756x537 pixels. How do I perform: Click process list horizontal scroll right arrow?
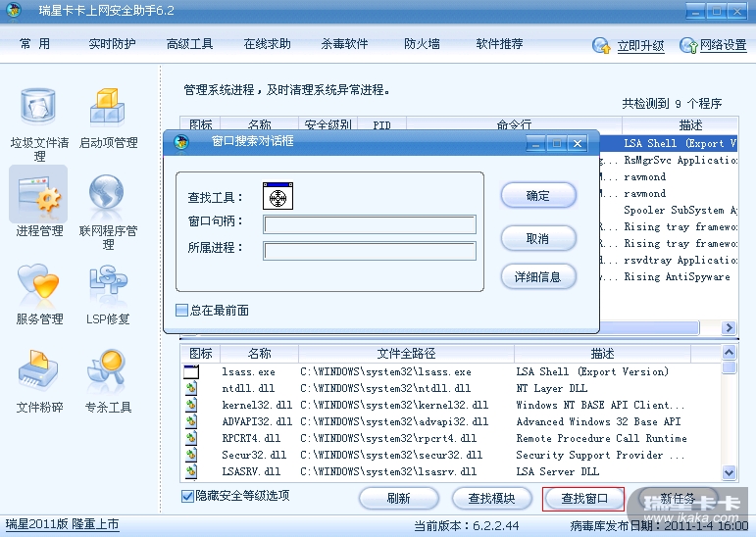pos(729,328)
